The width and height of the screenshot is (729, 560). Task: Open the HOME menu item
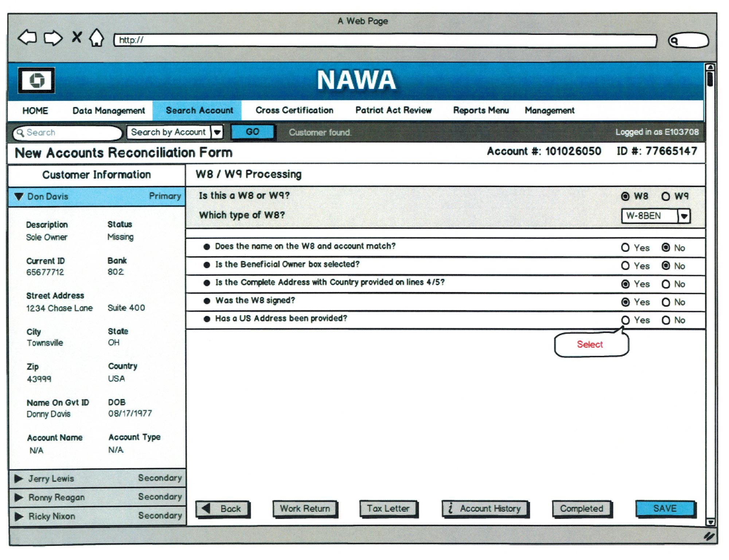coord(35,111)
